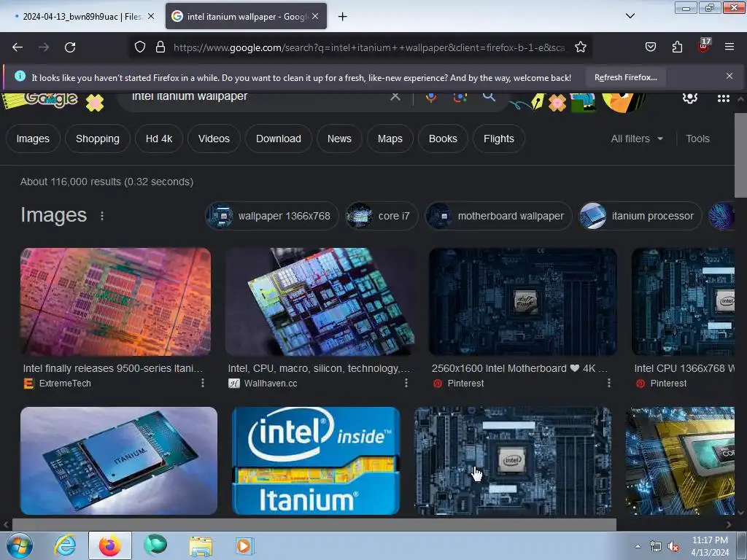Screen dimensions: 747x560
Task: Open the search Tools button
Action: pyautogui.click(x=697, y=139)
